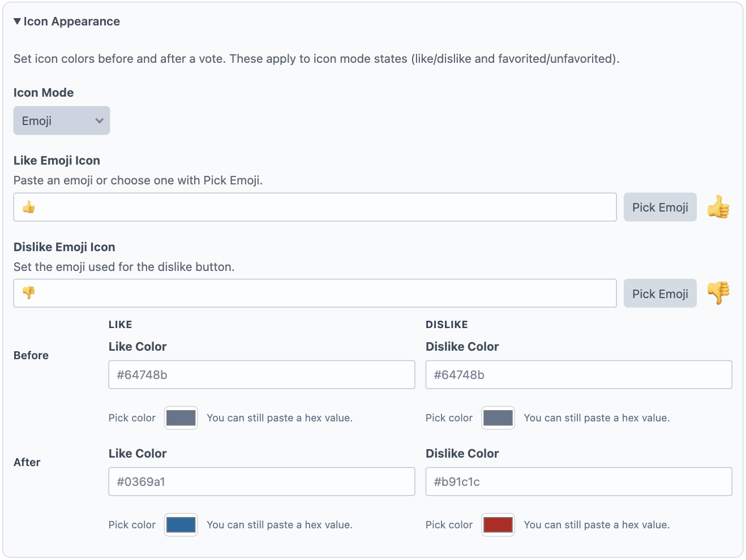Click inside the Dislike Emoji Icon text field
This screenshot has width=746, height=560.
click(x=315, y=293)
